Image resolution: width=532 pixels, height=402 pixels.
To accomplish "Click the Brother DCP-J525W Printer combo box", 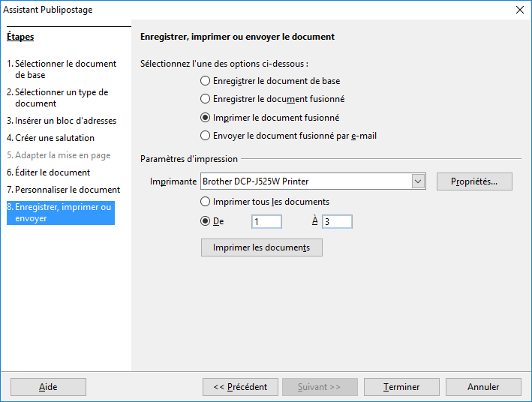I will (x=313, y=181).
